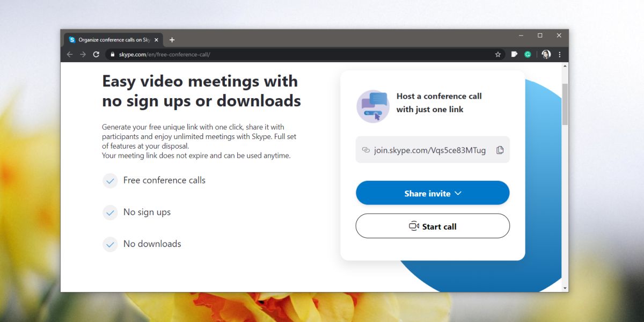Click checkmark beside No sign ups
Viewport: 644px width, 322px height.
[110, 213]
